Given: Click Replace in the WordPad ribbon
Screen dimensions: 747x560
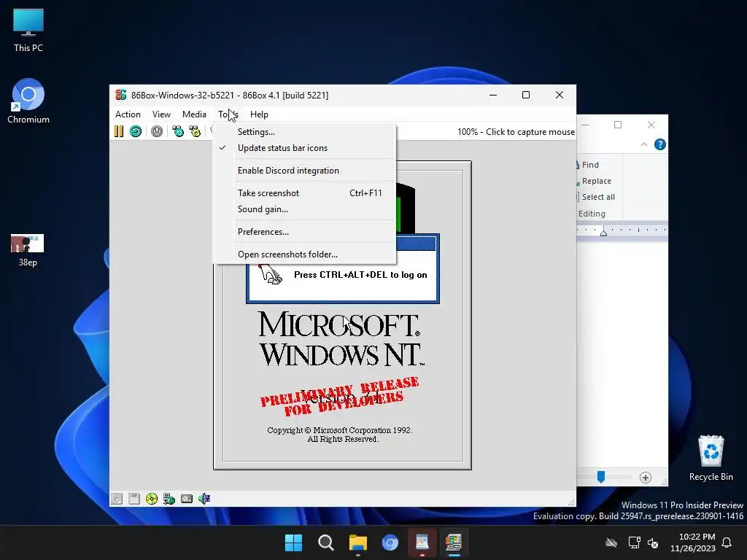Looking at the screenshot, I should (594, 181).
